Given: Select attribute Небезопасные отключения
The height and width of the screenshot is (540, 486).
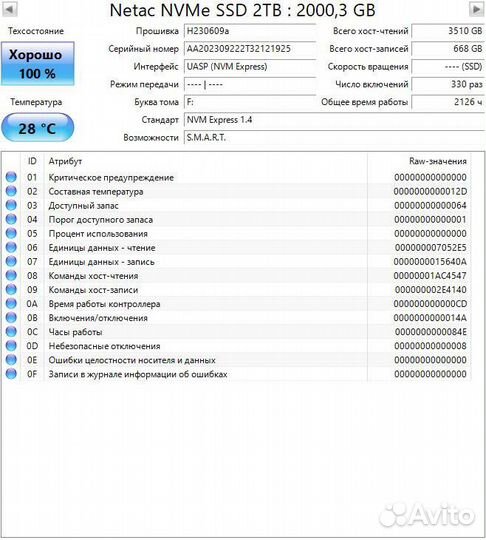Looking at the screenshot, I should 104,346.
